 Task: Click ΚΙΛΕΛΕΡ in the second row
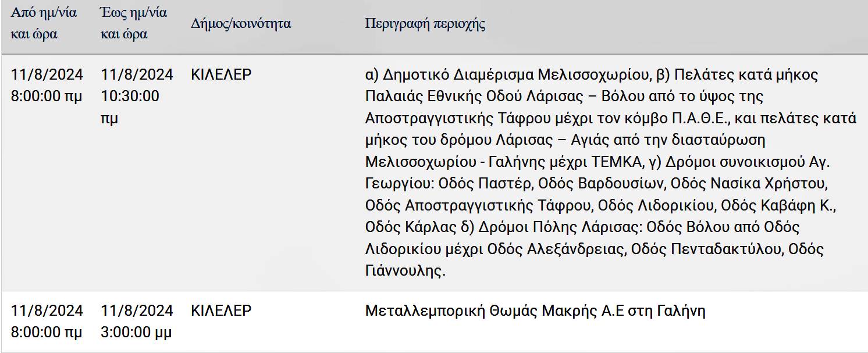point(221,311)
